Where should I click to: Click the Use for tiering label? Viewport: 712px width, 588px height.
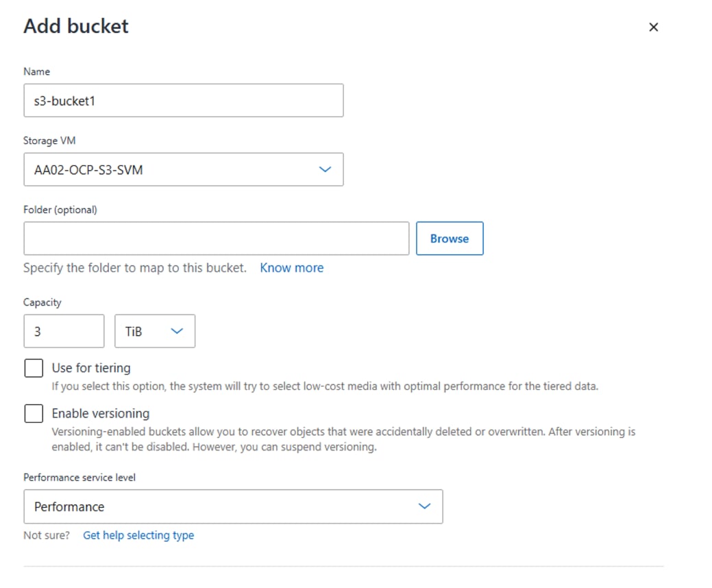[x=91, y=368]
